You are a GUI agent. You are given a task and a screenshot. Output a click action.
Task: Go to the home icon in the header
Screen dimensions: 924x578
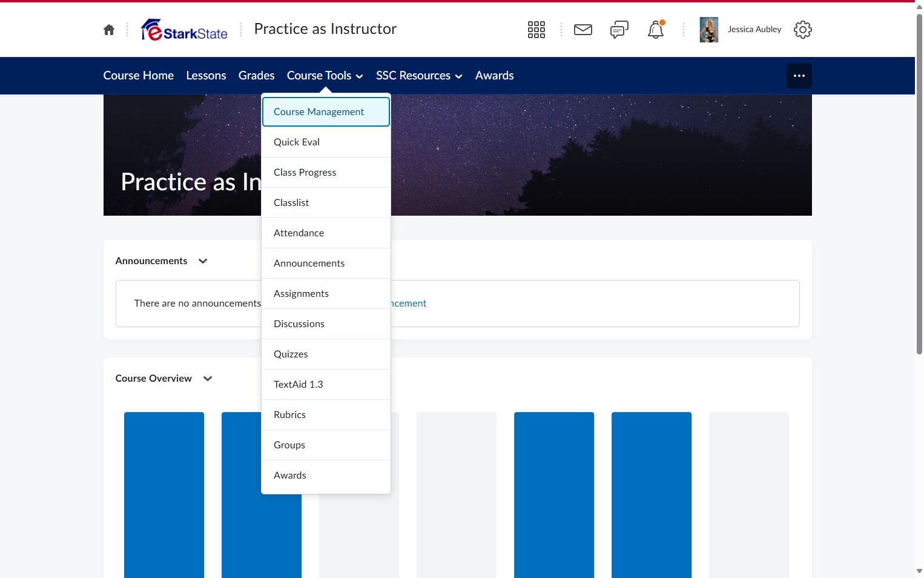pyautogui.click(x=109, y=30)
